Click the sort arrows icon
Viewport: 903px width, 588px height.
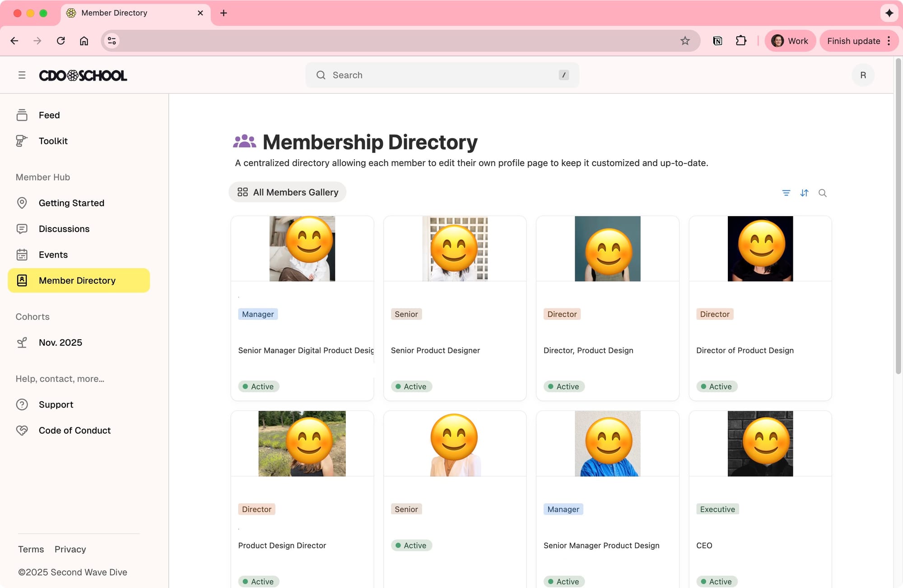coord(804,193)
